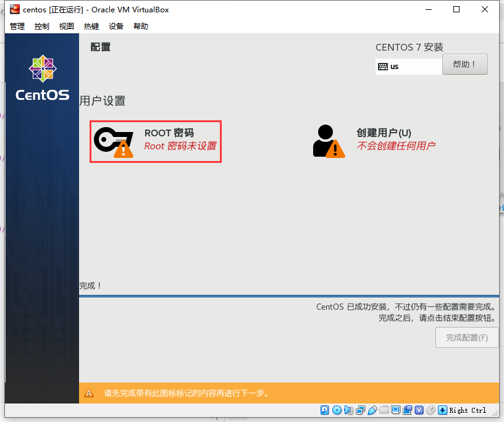Click the 配置 page title
This screenshot has height=422, width=504.
pyautogui.click(x=100, y=48)
